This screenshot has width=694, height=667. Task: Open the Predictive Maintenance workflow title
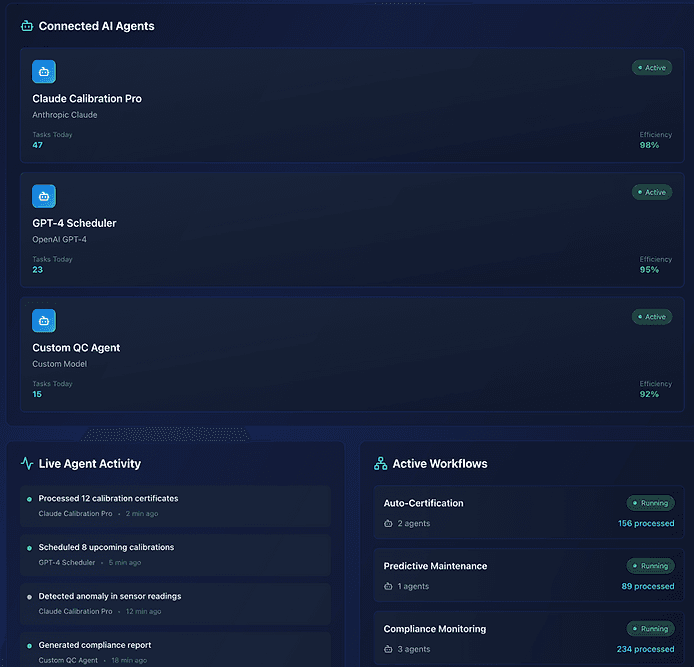(435, 566)
